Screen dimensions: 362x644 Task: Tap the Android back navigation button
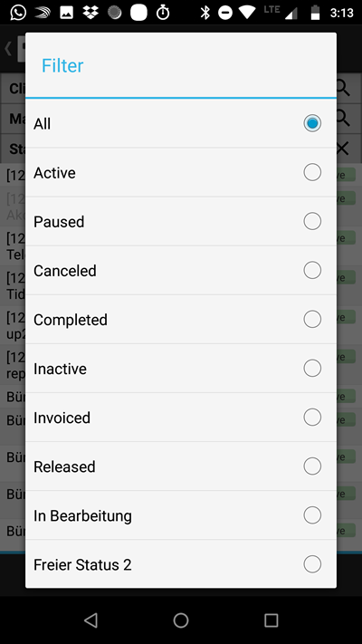(x=90, y=620)
